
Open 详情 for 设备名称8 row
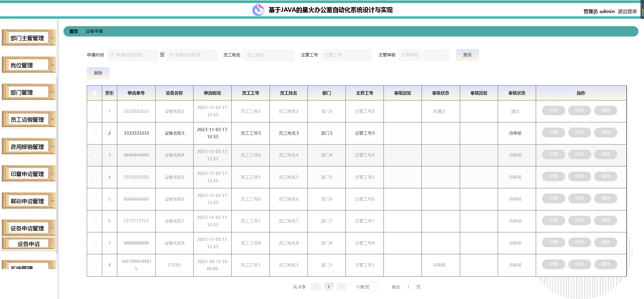click(553, 242)
